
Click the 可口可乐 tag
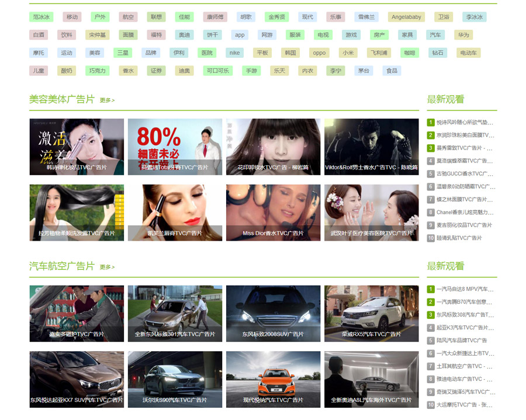218,71
